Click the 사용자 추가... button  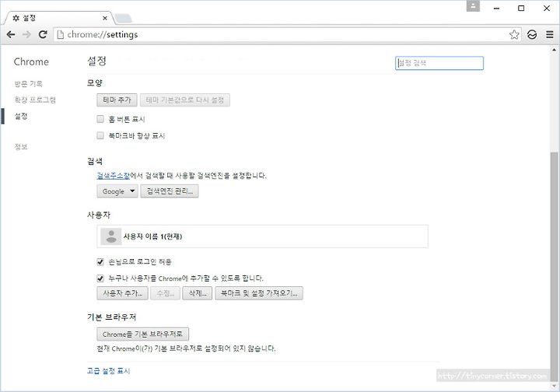123,293
